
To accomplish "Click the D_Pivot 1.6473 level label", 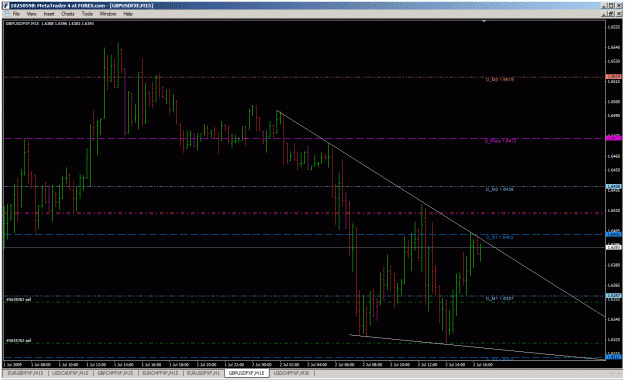I will [x=500, y=141].
